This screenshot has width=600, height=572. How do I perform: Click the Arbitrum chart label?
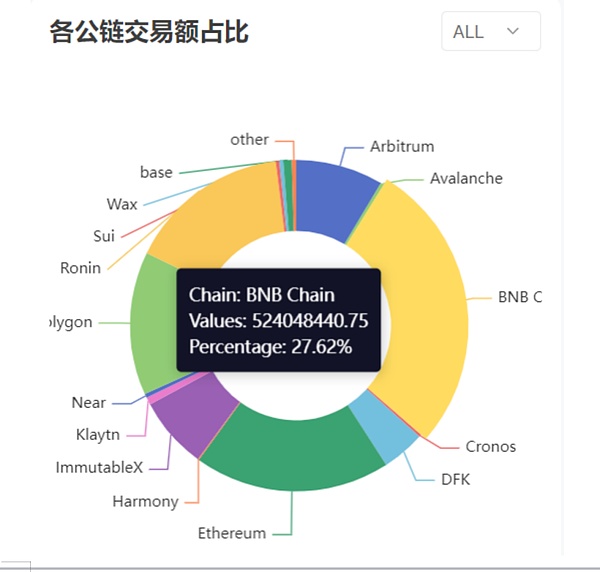click(x=402, y=146)
